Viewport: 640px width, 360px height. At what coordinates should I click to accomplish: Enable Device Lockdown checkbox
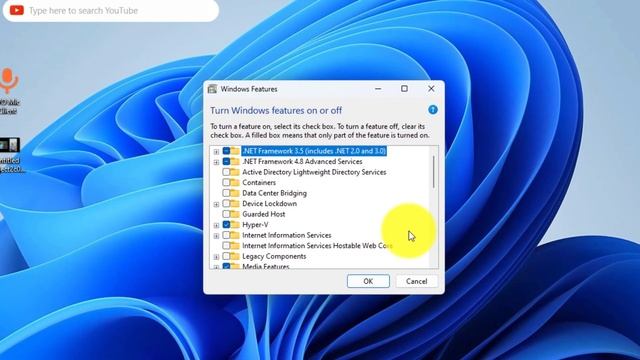point(226,204)
